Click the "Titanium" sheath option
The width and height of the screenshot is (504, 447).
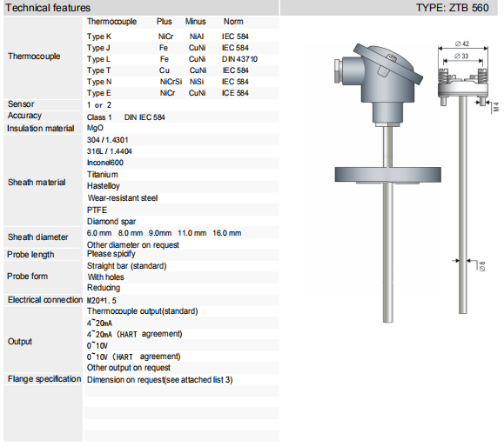point(102,175)
